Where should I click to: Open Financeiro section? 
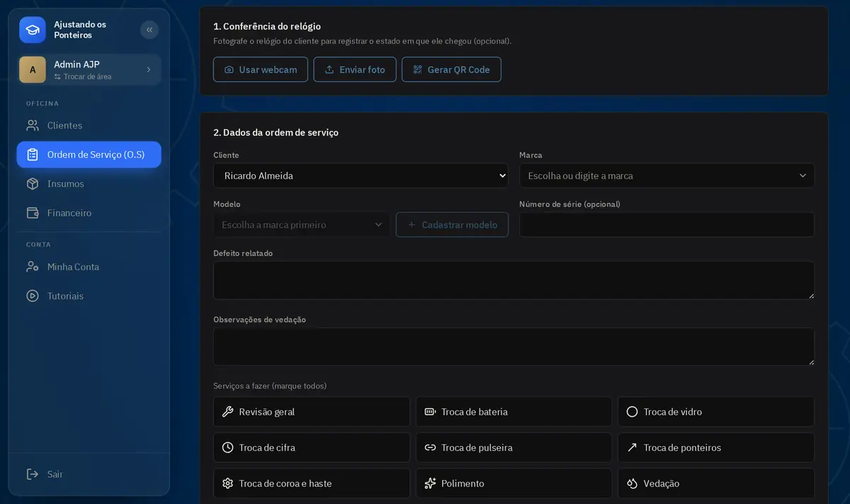[x=89, y=212]
